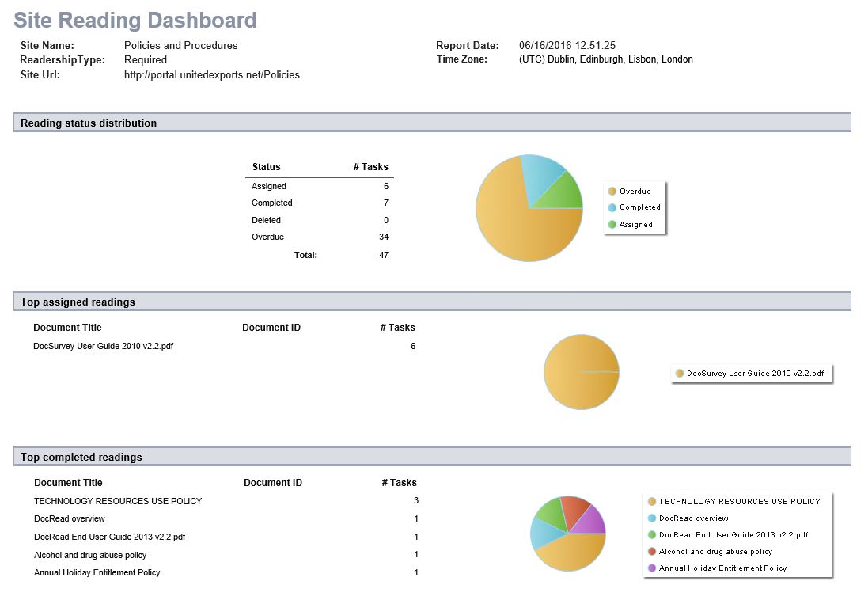
Task: Open the portal.unitedexports.net/Policies site URL
Action: coord(212,75)
